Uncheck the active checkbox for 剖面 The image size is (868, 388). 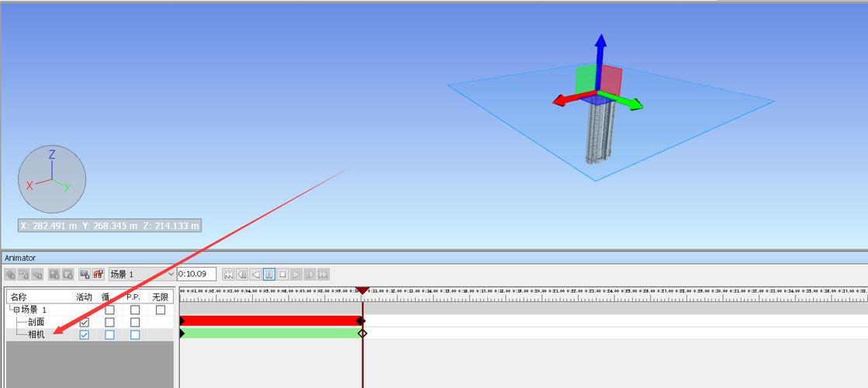(x=85, y=322)
